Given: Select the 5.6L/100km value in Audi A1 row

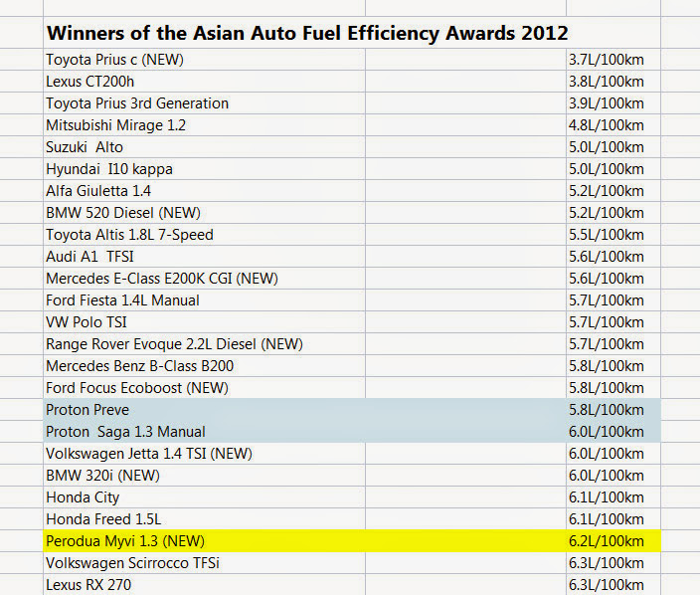Looking at the screenshot, I should click(613, 257).
